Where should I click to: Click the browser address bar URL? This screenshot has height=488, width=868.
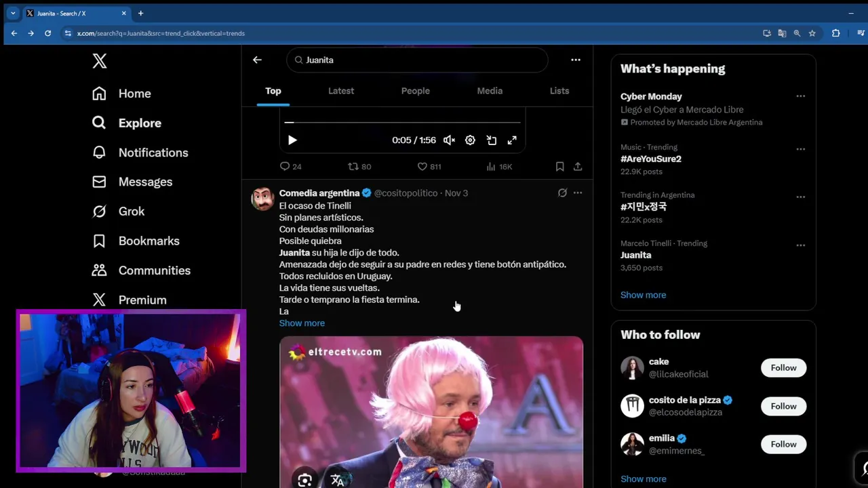point(161,33)
